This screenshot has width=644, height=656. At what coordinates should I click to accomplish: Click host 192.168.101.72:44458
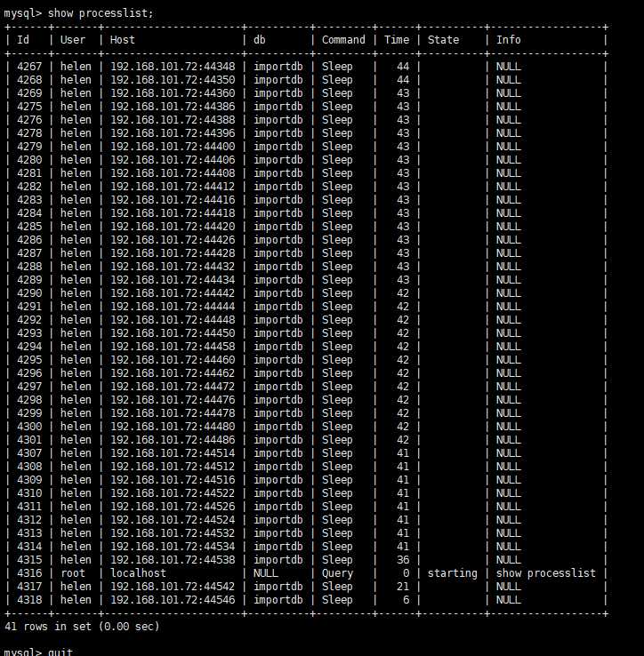pos(173,347)
